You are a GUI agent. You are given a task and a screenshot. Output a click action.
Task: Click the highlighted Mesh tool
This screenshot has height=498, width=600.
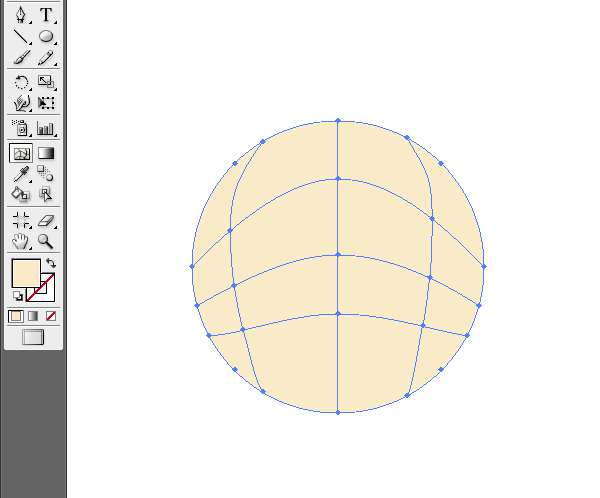pos(21,153)
